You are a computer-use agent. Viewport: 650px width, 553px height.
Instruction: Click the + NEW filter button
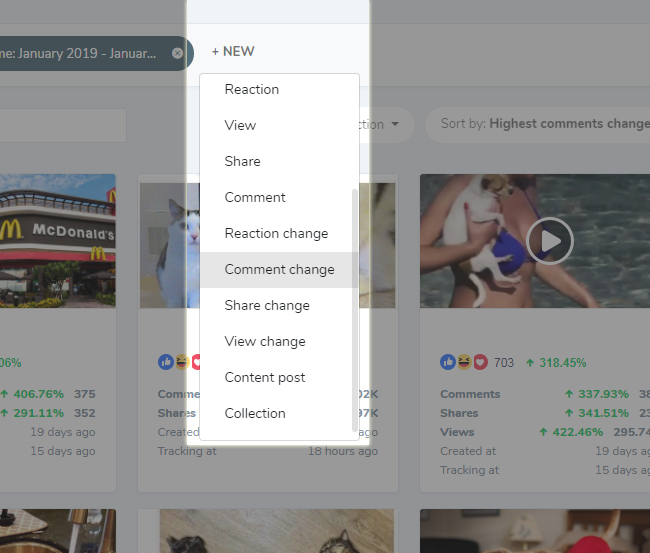[233, 51]
